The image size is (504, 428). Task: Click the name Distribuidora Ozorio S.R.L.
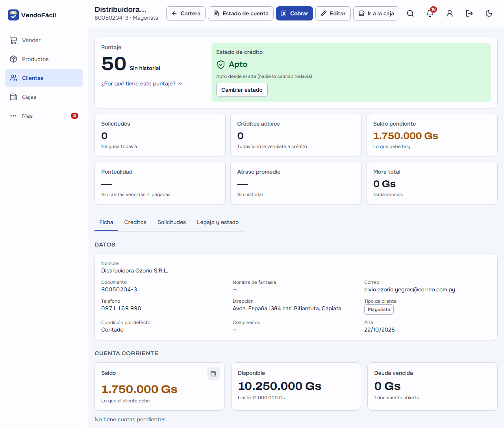pos(135,271)
